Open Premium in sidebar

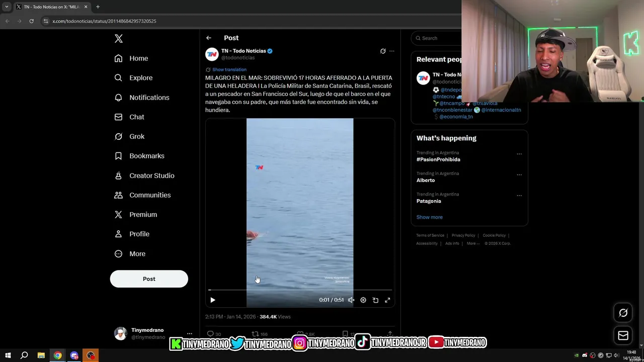point(136,214)
